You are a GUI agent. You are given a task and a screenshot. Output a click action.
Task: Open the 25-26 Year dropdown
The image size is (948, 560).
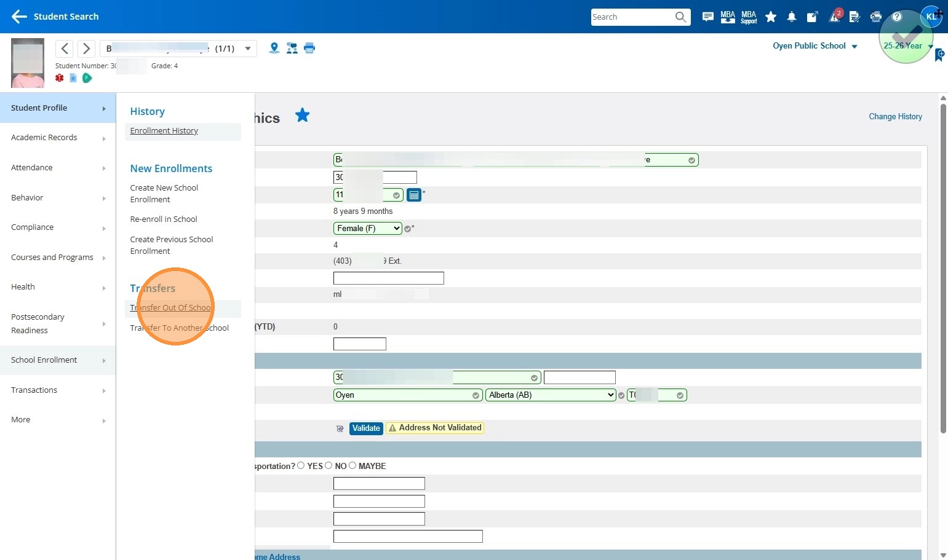coord(908,46)
